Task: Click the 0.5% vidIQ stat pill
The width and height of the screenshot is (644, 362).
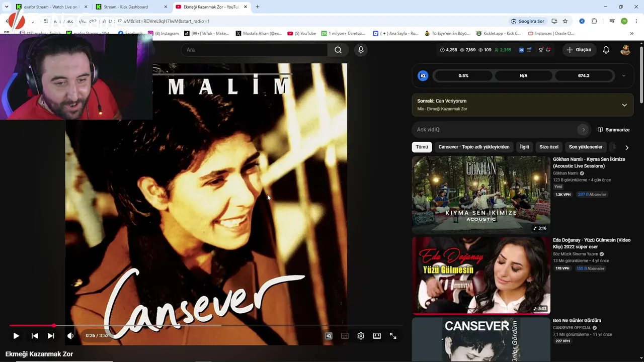Action: tap(463, 75)
